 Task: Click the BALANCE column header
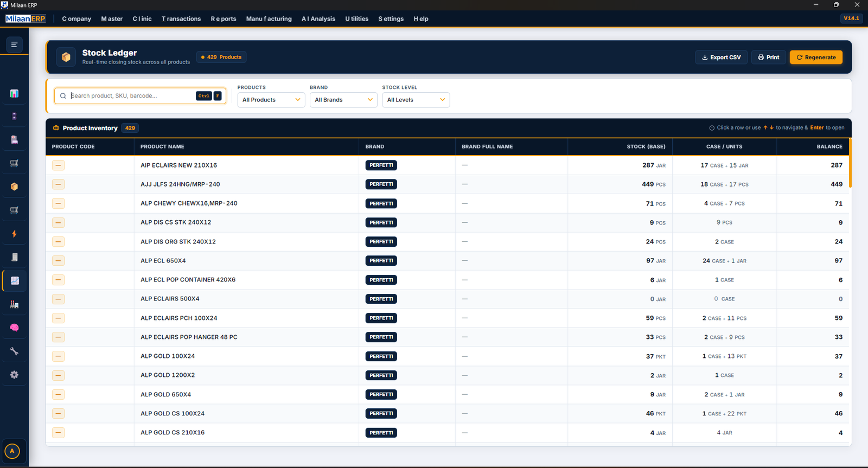tap(829, 146)
